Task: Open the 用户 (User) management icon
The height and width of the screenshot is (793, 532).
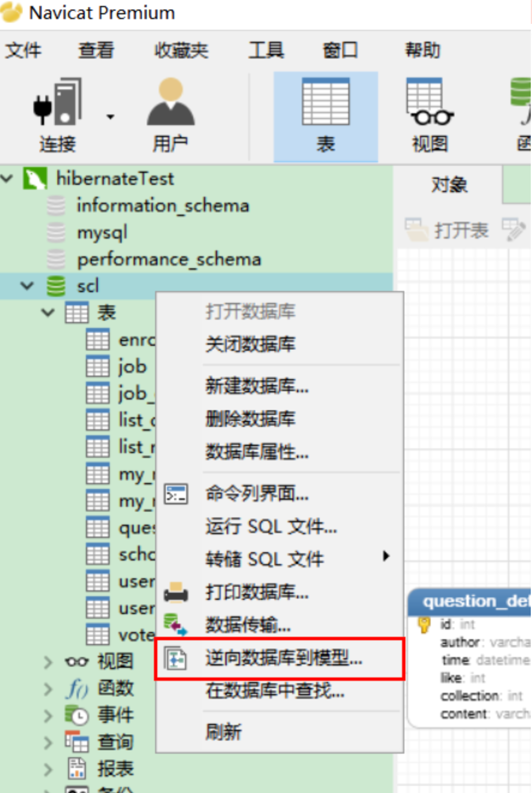Action: 171,107
